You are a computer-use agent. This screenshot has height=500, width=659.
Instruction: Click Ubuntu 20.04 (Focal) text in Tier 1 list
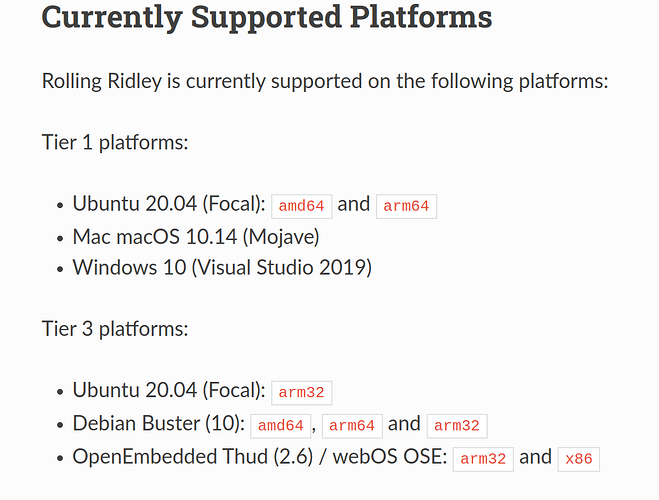click(169, 204)
